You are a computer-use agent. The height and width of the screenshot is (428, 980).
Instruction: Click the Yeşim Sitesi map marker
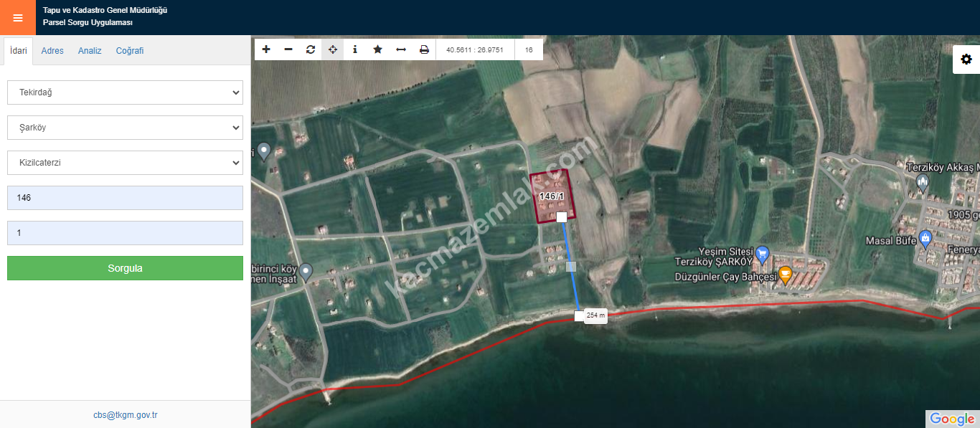[763, 252]
